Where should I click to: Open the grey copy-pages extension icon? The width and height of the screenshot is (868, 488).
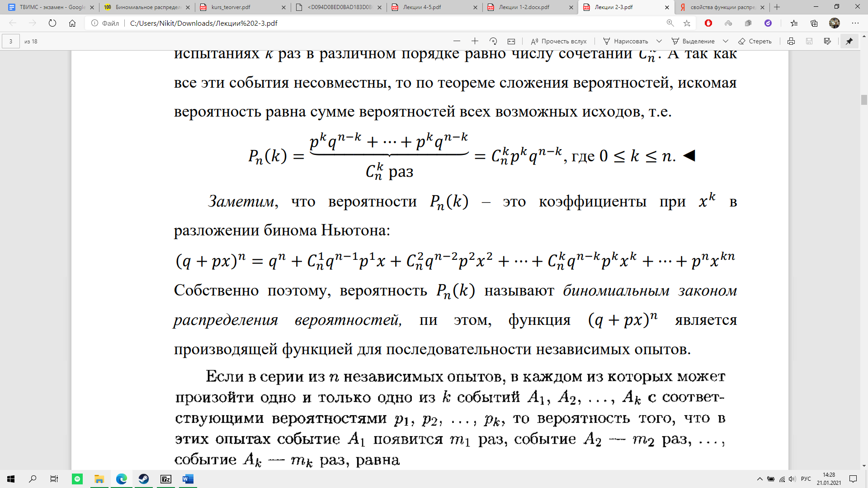[x=748, y=23]
